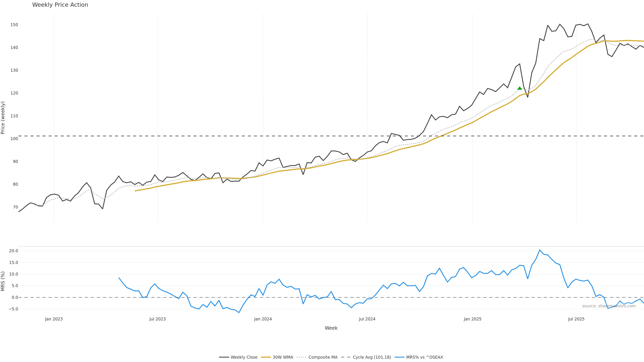Click the 20.0 MRS axis tick label
Image resolution: width=644 pixels, height=362 pixels.
tap(13, 251)
